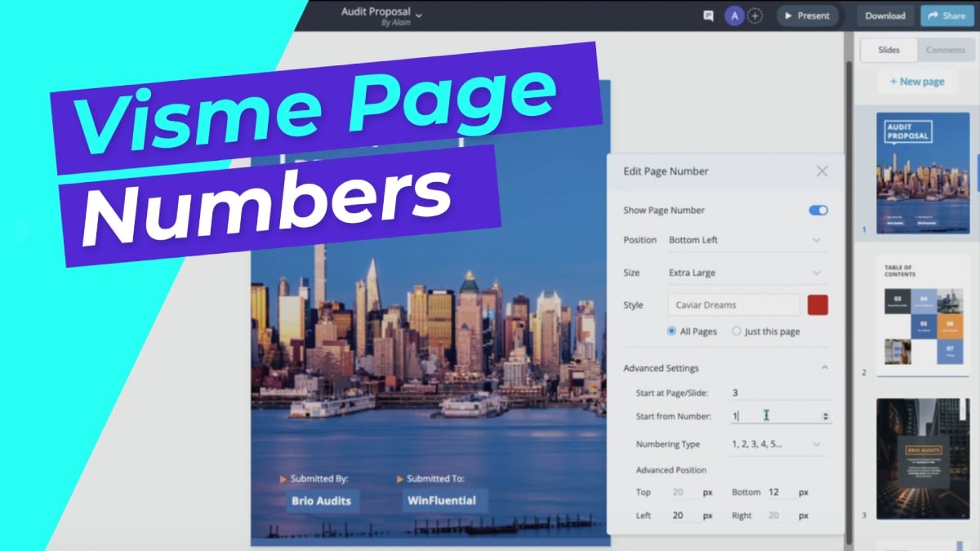Click the Right position field

[779, 516]
